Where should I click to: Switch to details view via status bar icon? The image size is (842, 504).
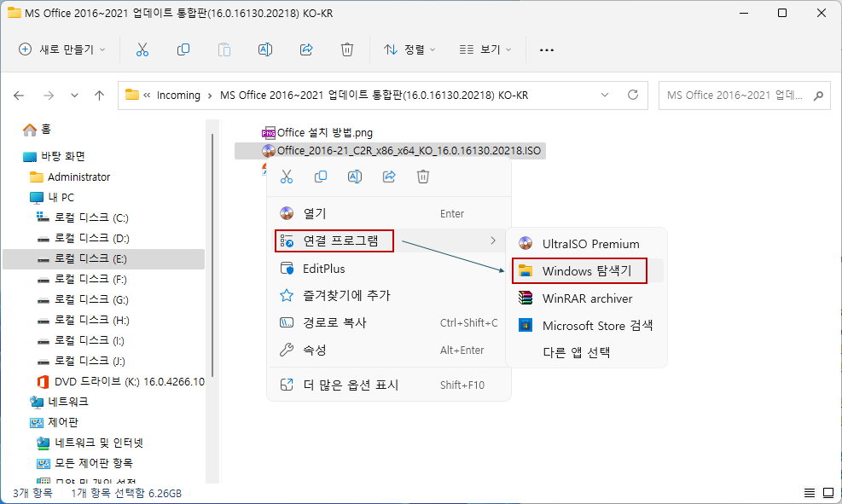pyautogui.click(x=809, y=492)
